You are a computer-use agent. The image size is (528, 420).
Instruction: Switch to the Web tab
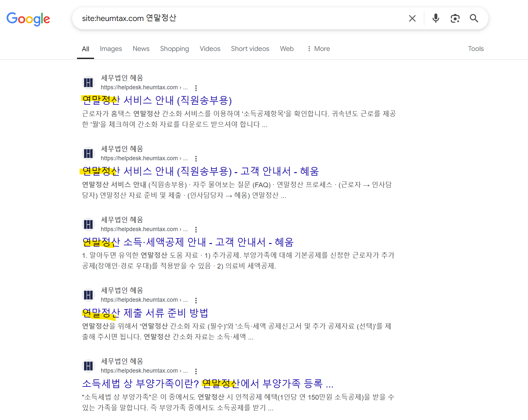click(x=287, y=49)
